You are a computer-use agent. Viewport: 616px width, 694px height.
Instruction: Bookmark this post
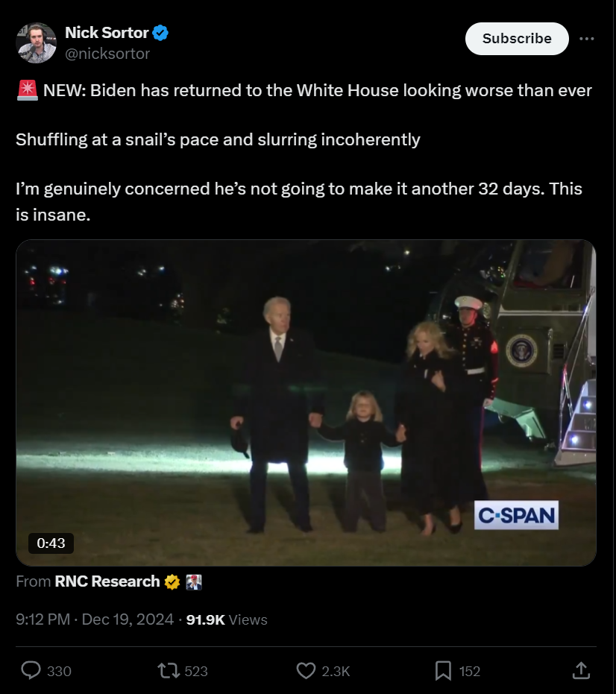tap(443, 671)
